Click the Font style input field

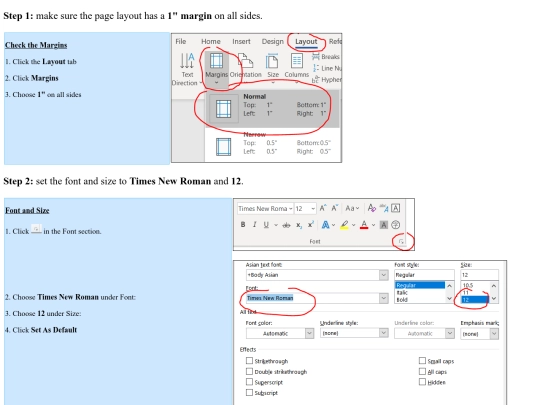[424, 275]
